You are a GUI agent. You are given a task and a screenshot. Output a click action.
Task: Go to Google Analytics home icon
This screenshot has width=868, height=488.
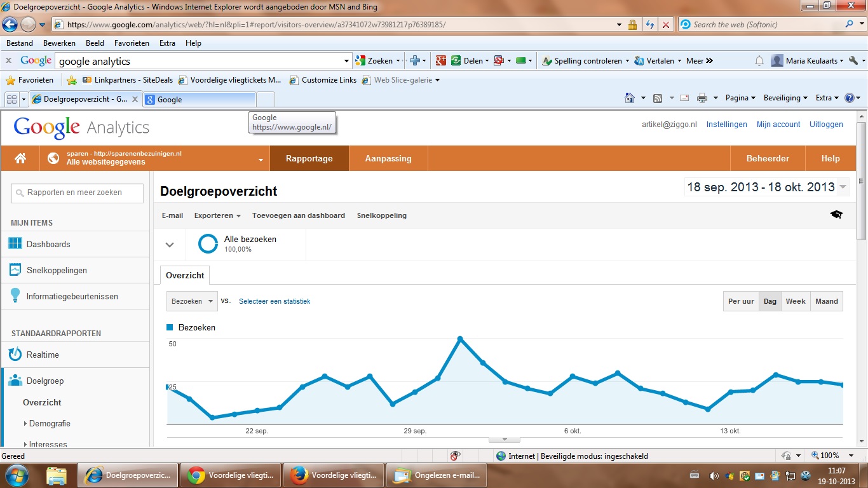(x=20, y=158)
